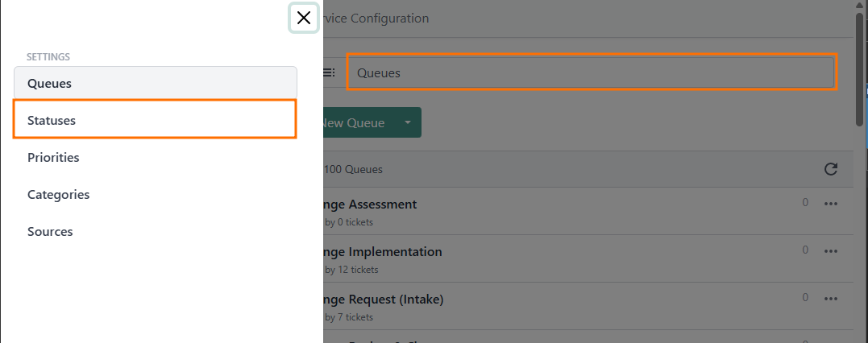Select Statuses in settings menu
This screenshot has height=343, width=868.
coord(155,120)
